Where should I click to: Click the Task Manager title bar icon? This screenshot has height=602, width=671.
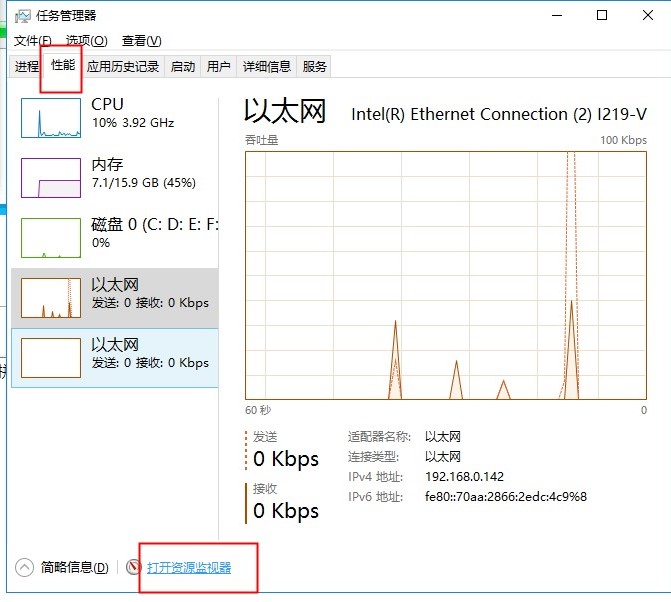click(22, 16)
